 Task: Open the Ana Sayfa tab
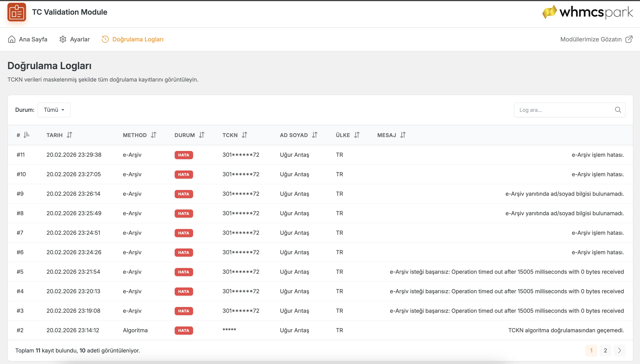(28, 39)
